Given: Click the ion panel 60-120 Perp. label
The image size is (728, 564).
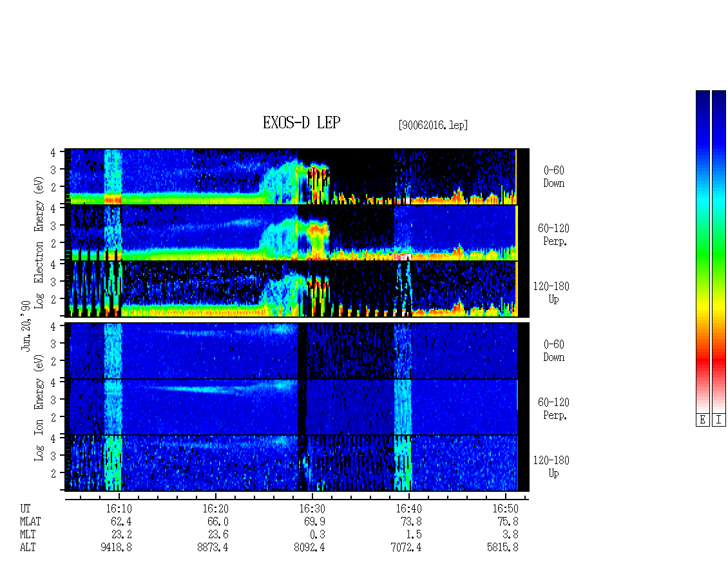Looking at the screenshot, I should click(x=553, y=409).
